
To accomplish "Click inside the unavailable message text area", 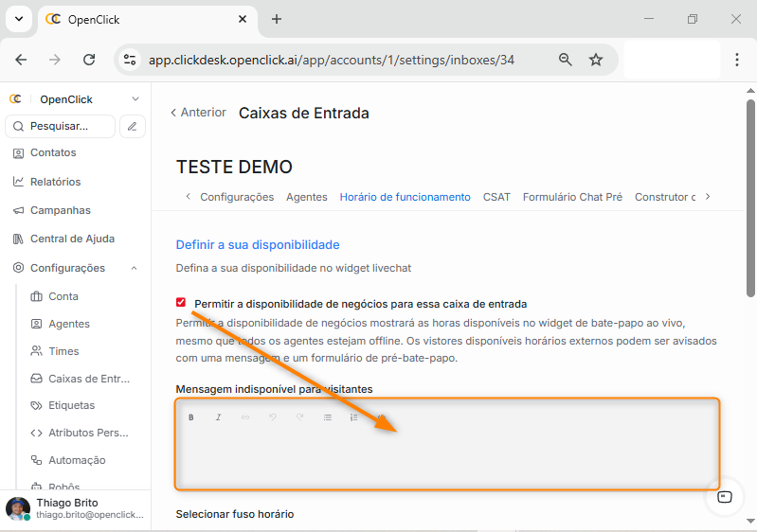I will point(447,459).
